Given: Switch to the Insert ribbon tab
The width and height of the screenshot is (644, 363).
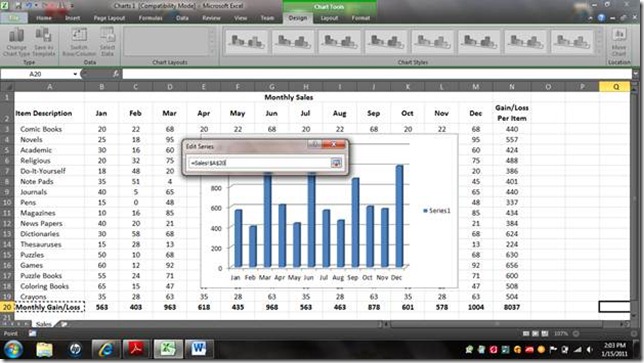Looking at the screenshot, I should click(72, 18).
